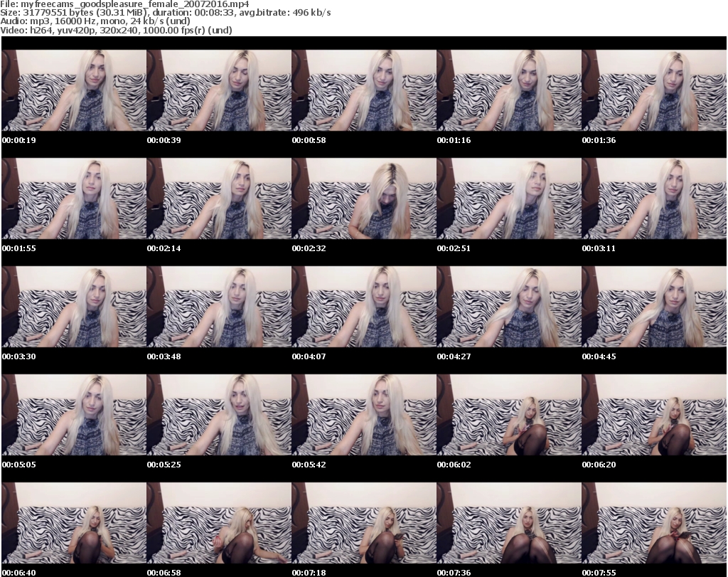
Task: Select the thumbnail frame at 00:06:58
Action: (x=219, y=523)
